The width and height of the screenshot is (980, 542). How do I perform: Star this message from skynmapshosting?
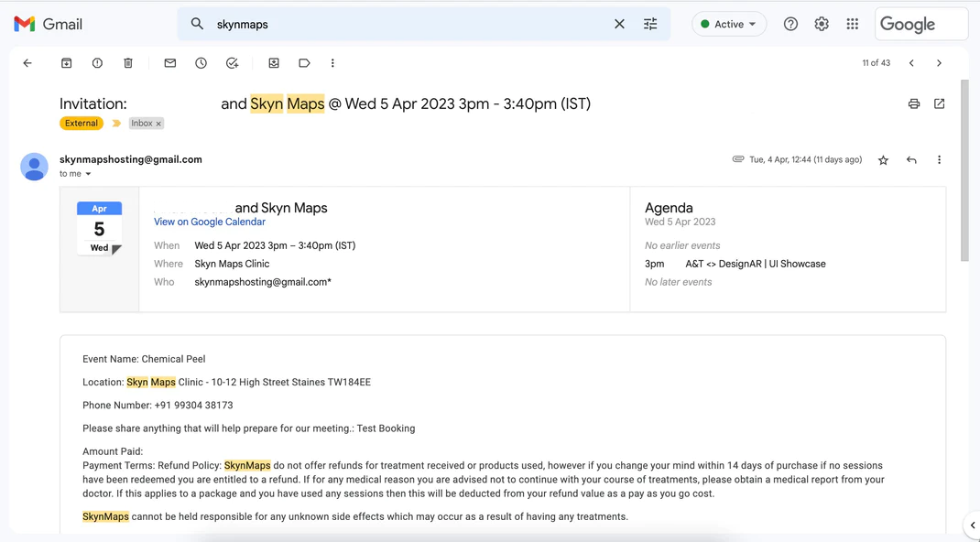883,160
